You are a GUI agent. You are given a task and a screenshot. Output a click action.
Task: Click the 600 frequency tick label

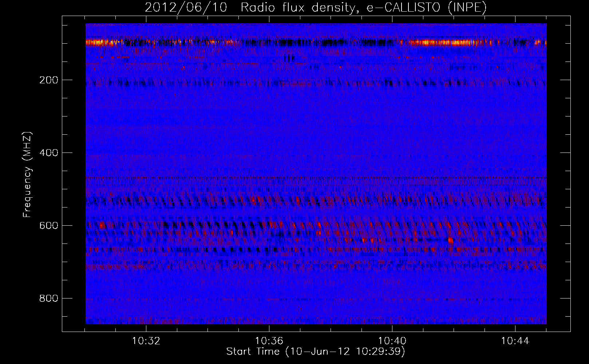point(49,226)
